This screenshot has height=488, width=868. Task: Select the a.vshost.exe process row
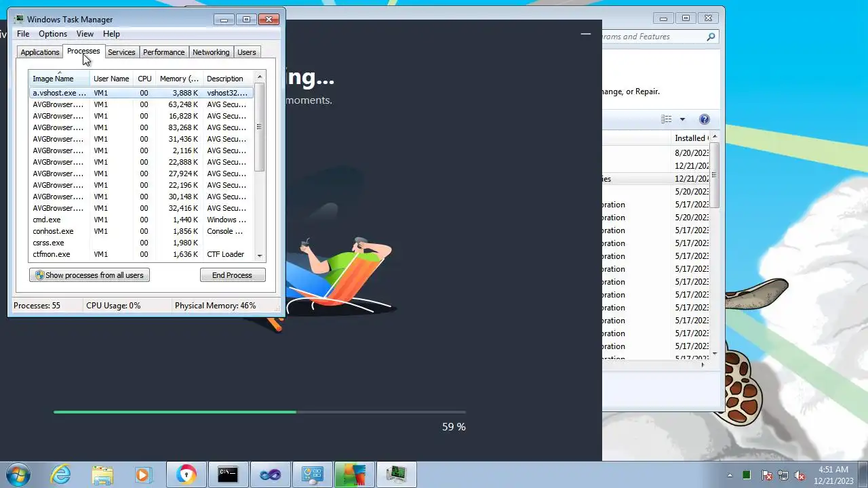point(141,93)
